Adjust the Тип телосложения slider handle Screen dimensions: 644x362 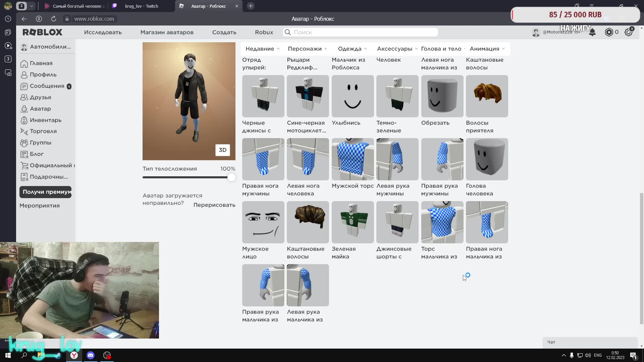[x=231, y=177]
